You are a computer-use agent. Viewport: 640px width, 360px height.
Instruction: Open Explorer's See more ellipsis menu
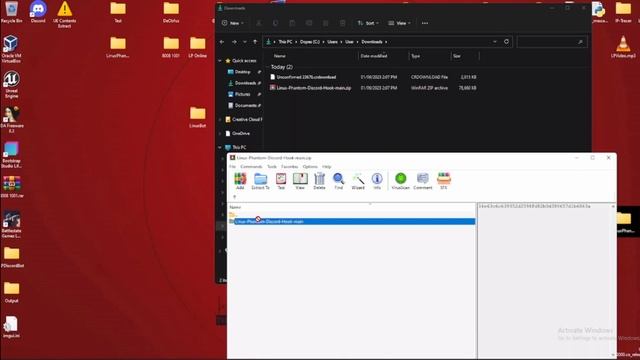tap(425, 23)
